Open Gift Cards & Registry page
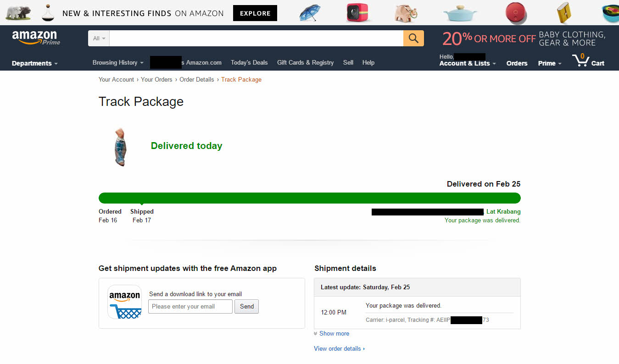This screenshot has height=364, width=619. 305,63
